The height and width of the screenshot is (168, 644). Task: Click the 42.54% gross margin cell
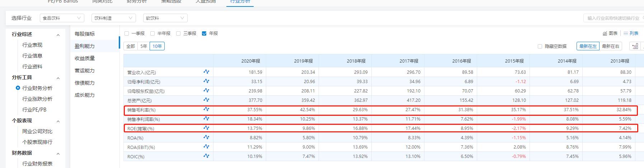[307, 110]
